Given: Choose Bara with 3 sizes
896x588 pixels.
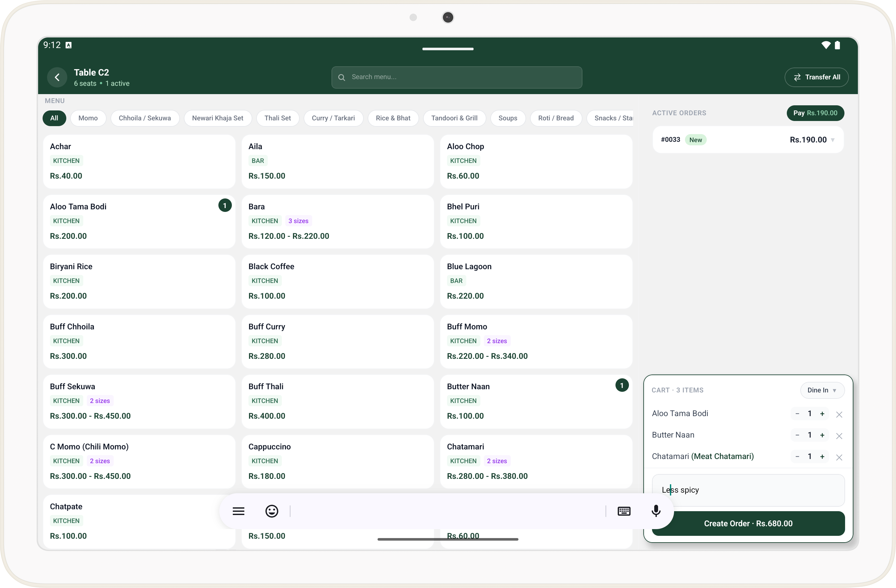Looking at the screenshot, I should [337, 222].
